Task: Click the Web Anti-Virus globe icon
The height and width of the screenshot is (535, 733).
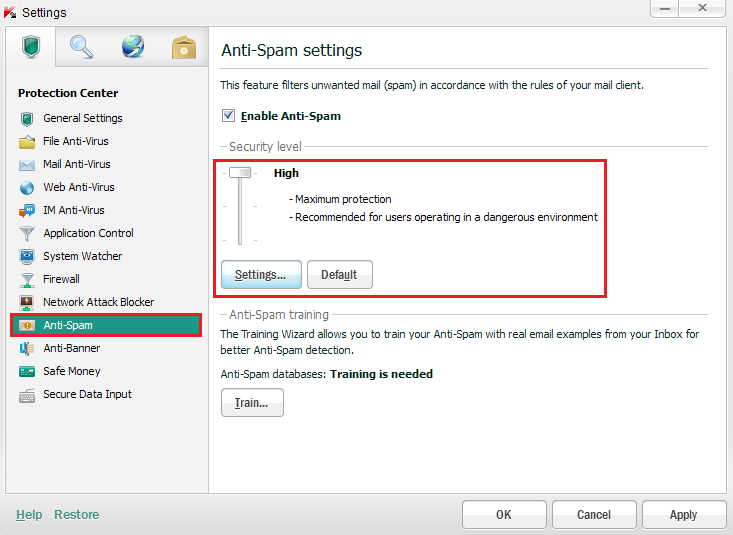Action: pyautogui.click(x=27, y=188)
